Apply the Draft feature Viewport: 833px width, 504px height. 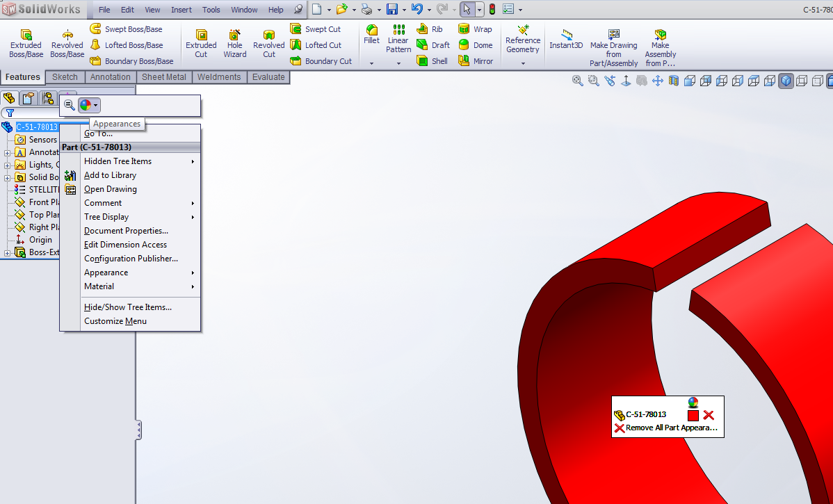(433, 45)
